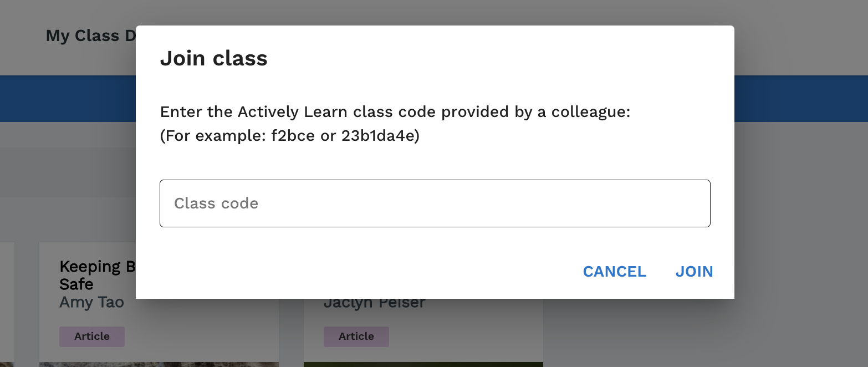Click the 'My Class D' header behind the dialog
Image resolution: width=868 pixels, height=367 pixels.
pyautogui.click(x=91, y=35)
